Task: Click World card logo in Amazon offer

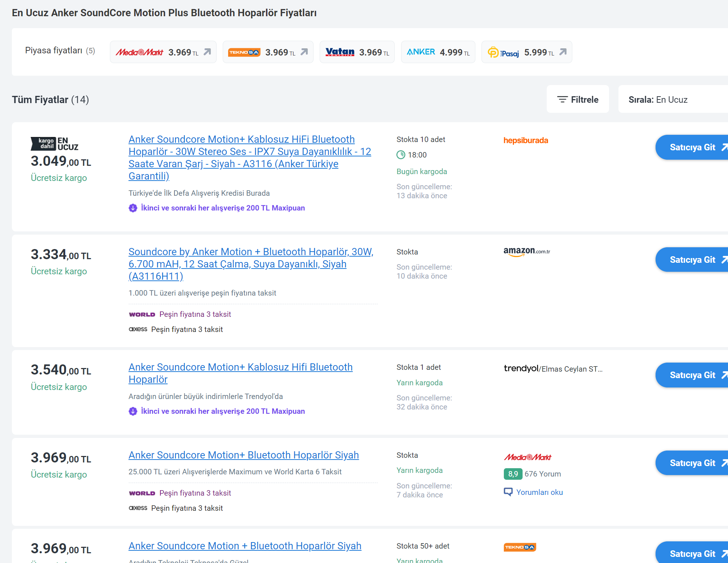Action: click(142, 314)
